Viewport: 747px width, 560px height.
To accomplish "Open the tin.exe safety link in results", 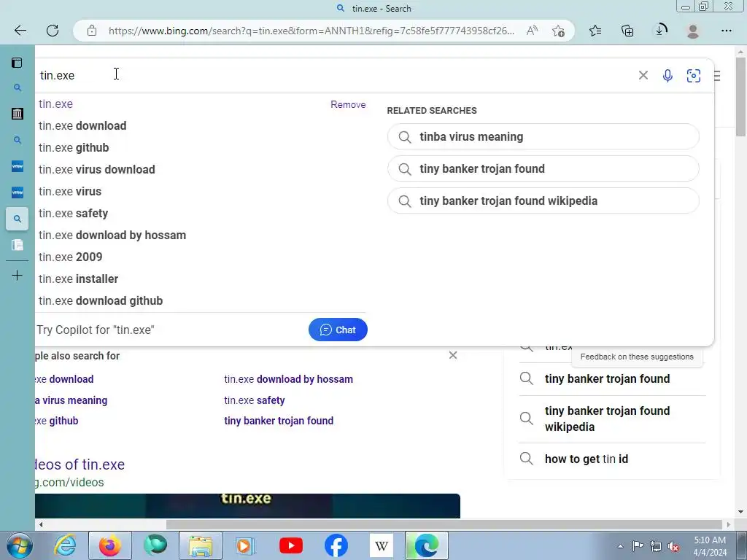I will point(255,400).
